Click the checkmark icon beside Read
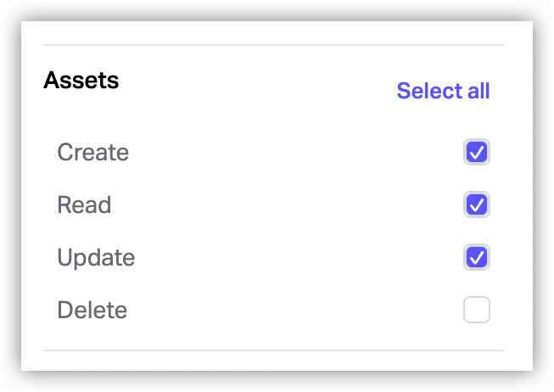Image resolution: width=554 pixels, height=392 pixels. tap(477, 205)
